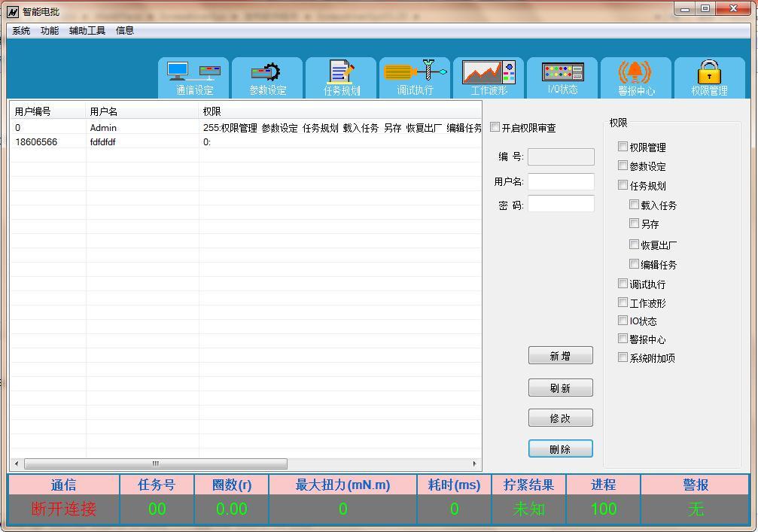758x532 pixels.
Task: Check the 警报中心 permission checkbox
Action: point(623,339)
